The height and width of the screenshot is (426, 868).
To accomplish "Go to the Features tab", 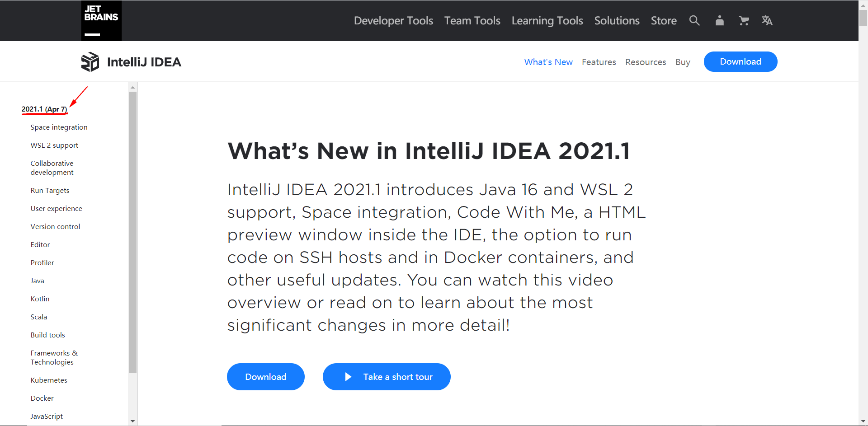I will click(599, 62).
